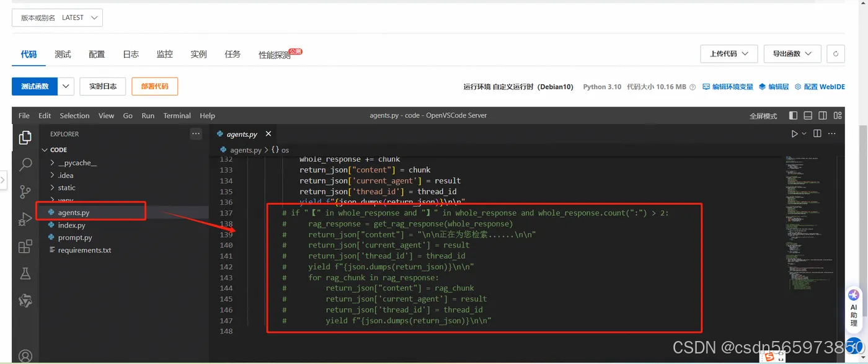
Task: Switch to the 代码 tab
Action: point(29,55)
